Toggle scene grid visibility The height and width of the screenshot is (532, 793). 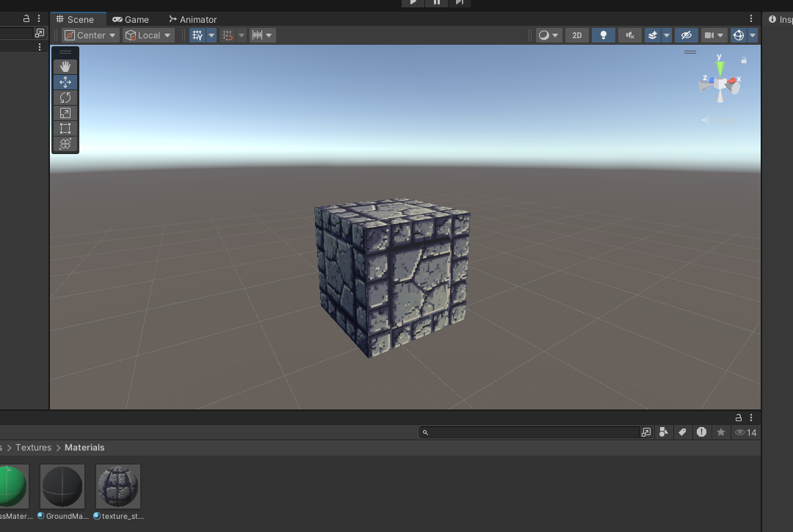tap(198, 35)
